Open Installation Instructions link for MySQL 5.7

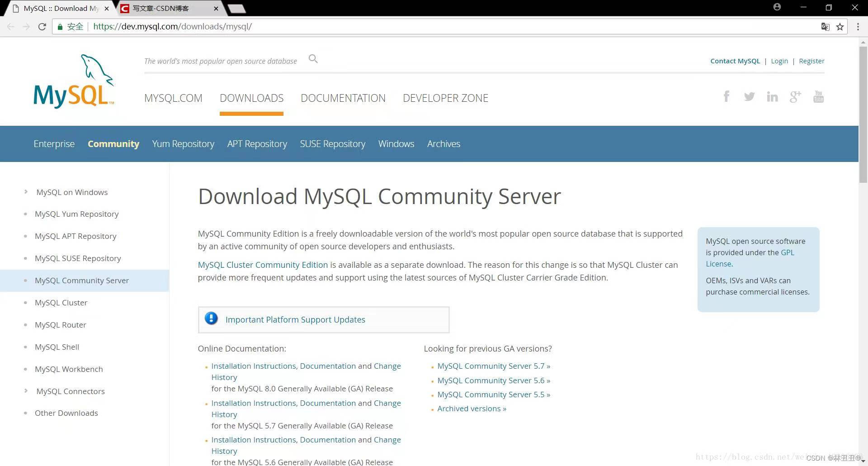tap(254, 403)
